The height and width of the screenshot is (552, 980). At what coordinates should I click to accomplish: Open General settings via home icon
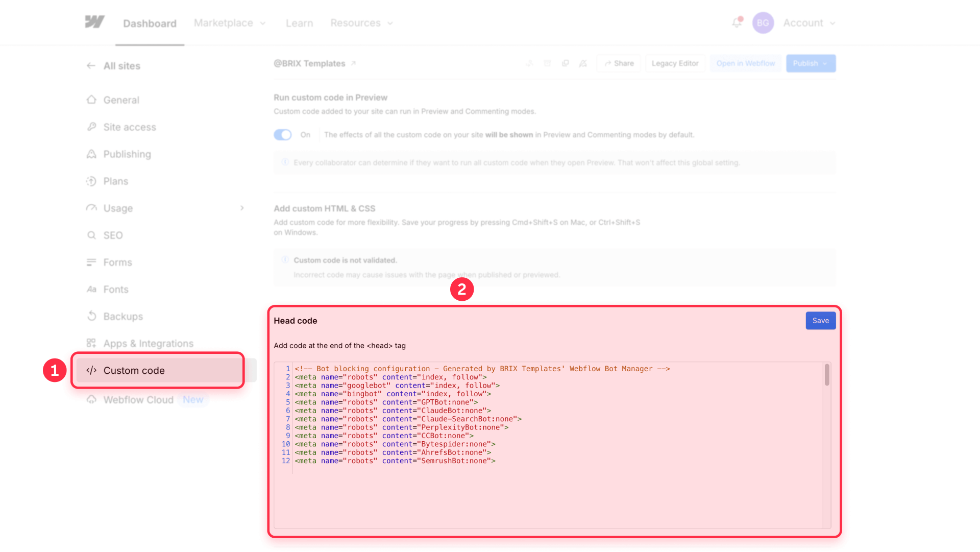(91, 100)
